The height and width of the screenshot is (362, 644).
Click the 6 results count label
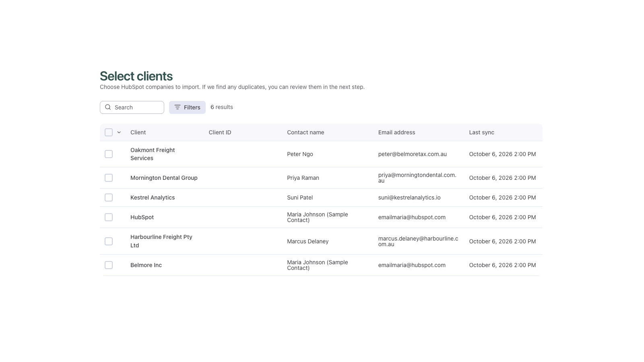coord(222,107)
